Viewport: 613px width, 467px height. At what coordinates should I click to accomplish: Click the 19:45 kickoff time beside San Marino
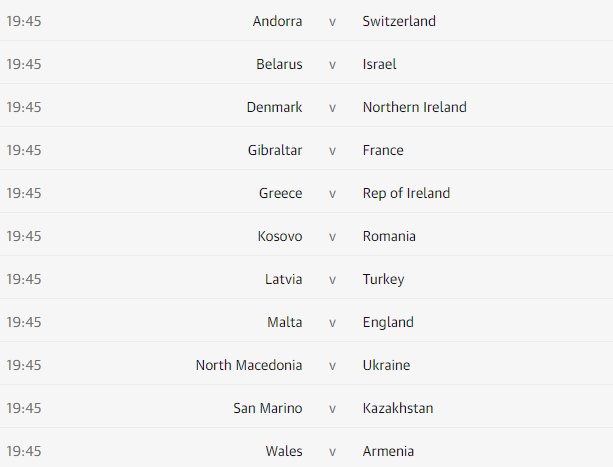coord(24,408)
